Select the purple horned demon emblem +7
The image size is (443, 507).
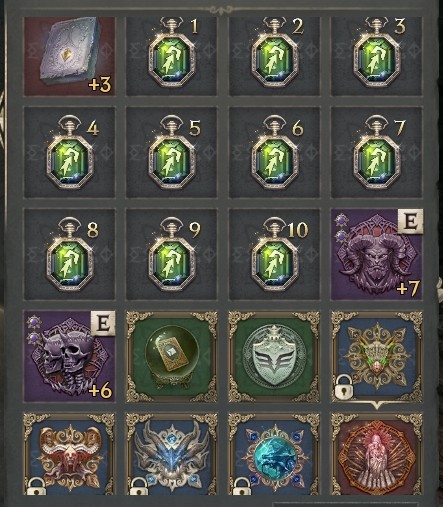pos(377,254)
